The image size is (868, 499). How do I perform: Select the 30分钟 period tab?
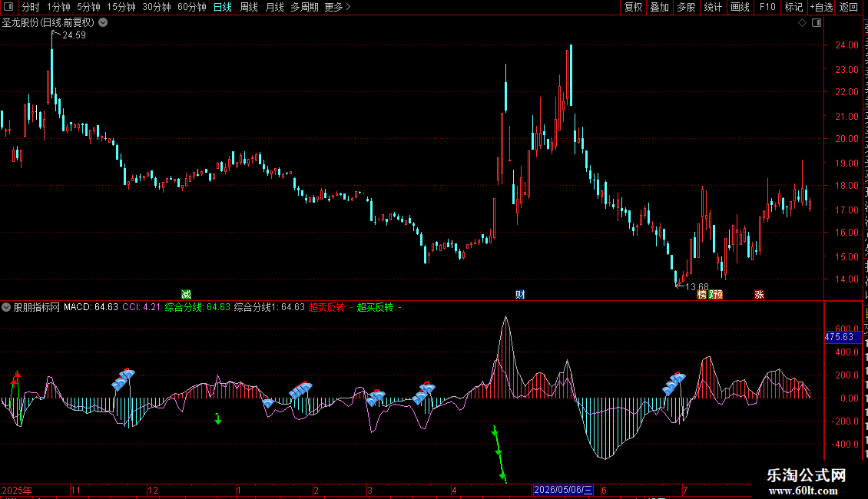click(157, 7)
